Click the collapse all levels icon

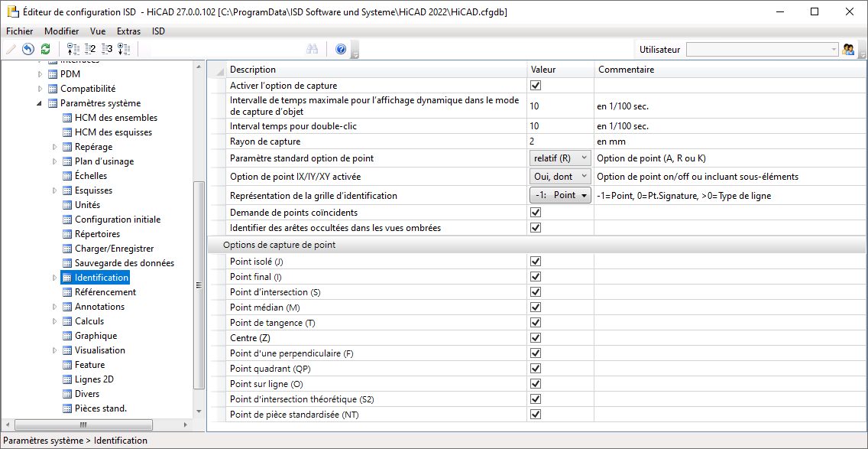coord(73,49)
